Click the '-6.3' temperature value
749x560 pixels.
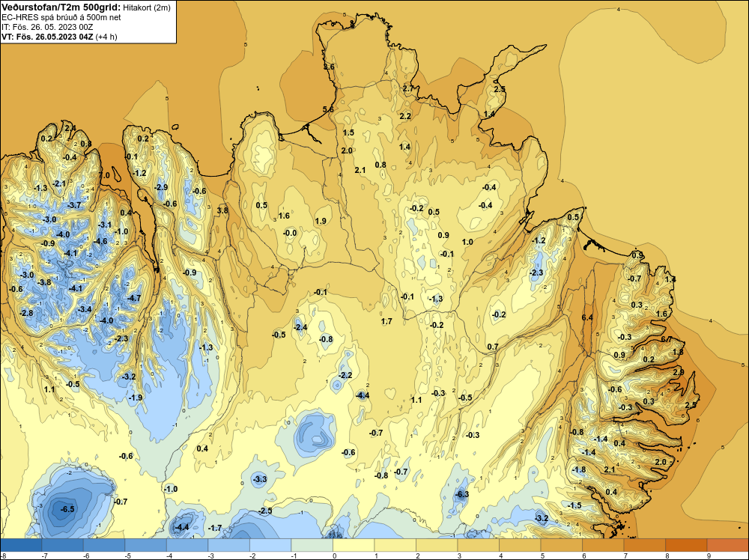pos(462,494)
